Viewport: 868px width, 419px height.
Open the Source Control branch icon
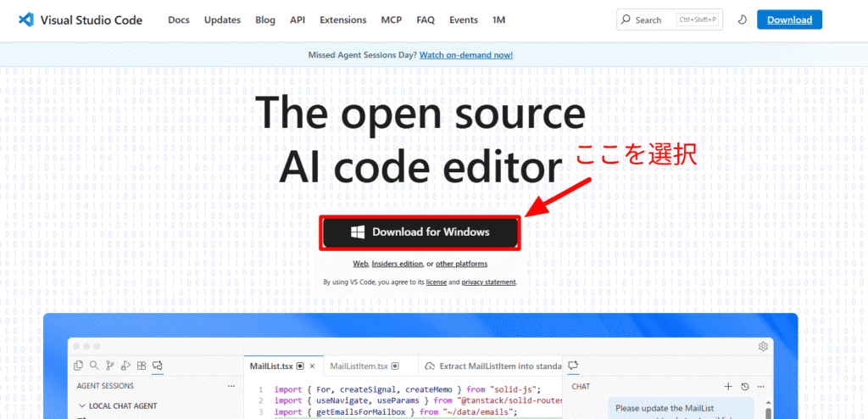point(109,366)
